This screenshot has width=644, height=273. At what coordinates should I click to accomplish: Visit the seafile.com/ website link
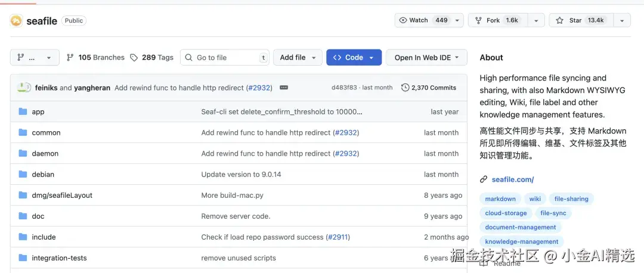click(513, 179)
